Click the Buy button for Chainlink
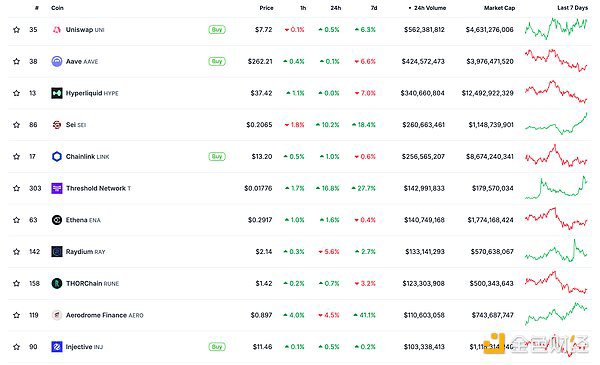 click(x=217, y=156)
